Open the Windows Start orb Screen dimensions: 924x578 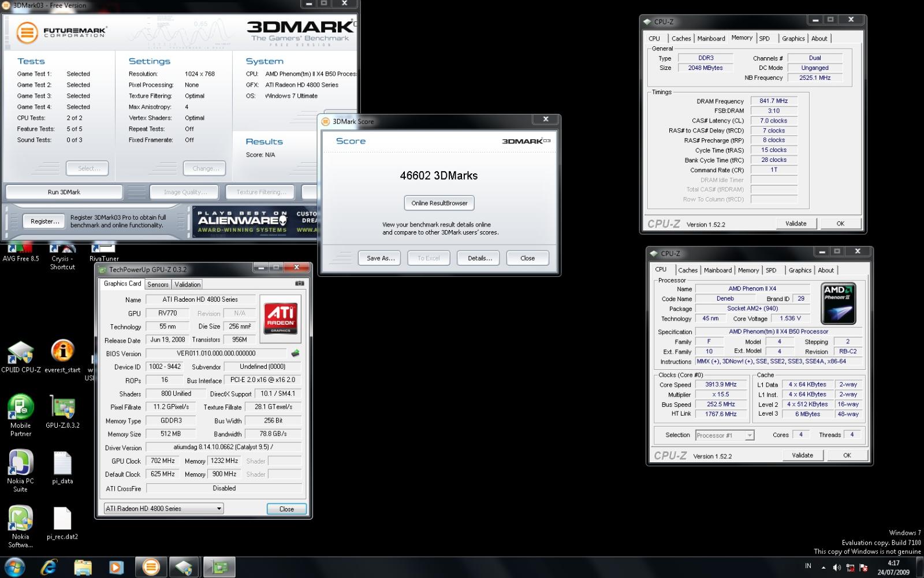point(14,567)
